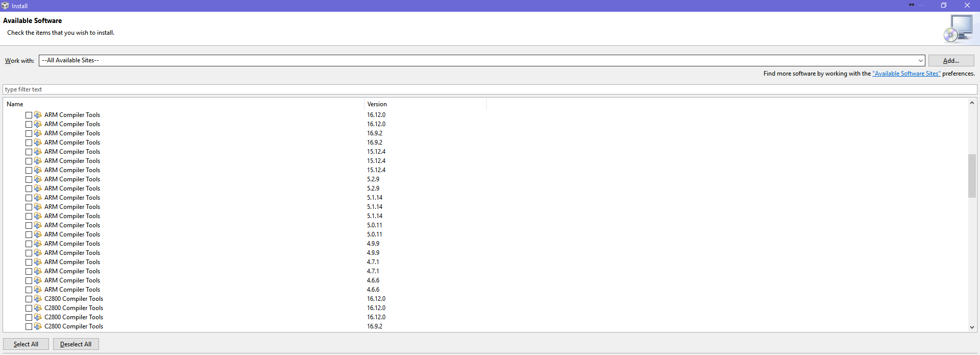This screenshot has width=980, height=355.
Task: Click feature icon of first ARM Compiler Tools 5.2.9
Action: point(38,179)
